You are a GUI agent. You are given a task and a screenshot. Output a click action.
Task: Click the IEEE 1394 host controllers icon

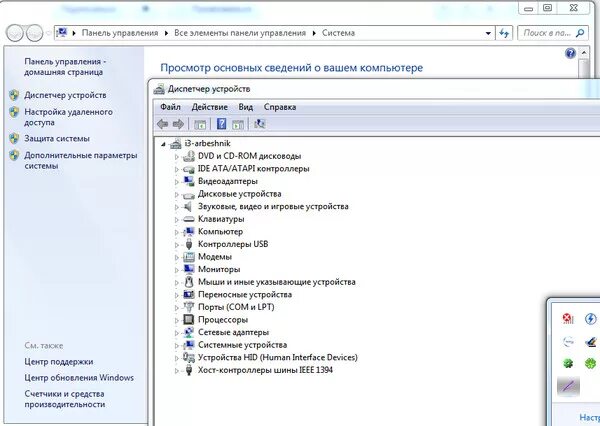189,370
